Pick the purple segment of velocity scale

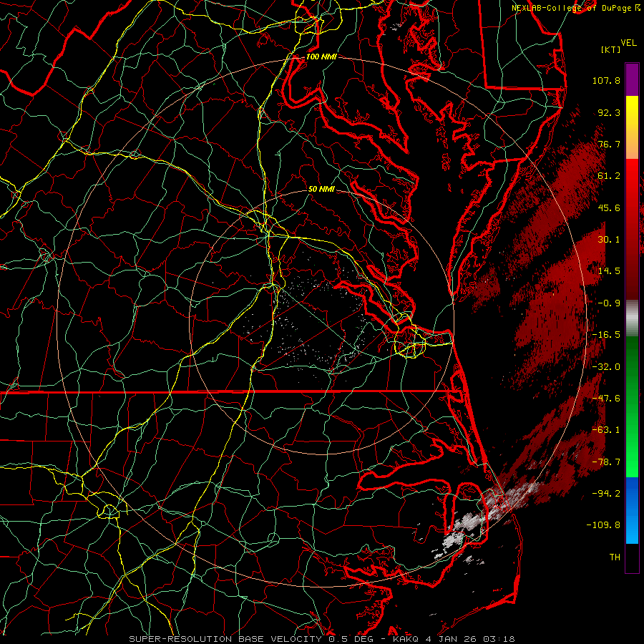(x=632, y=79)
